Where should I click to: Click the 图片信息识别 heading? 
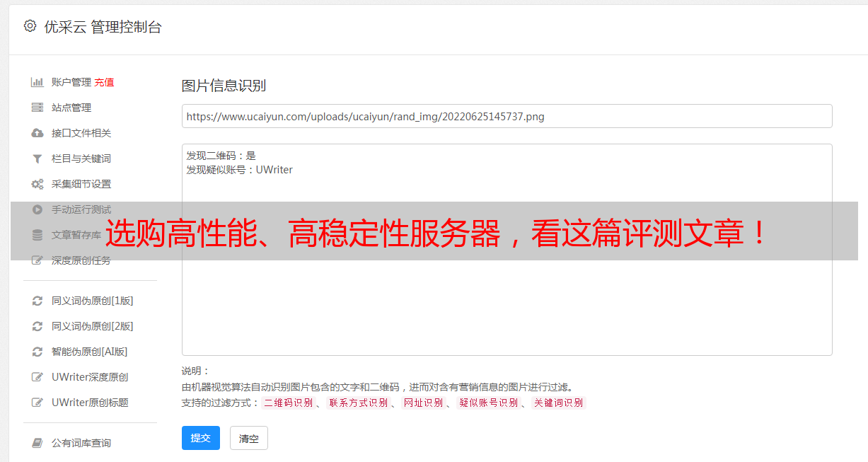point(224,86)
